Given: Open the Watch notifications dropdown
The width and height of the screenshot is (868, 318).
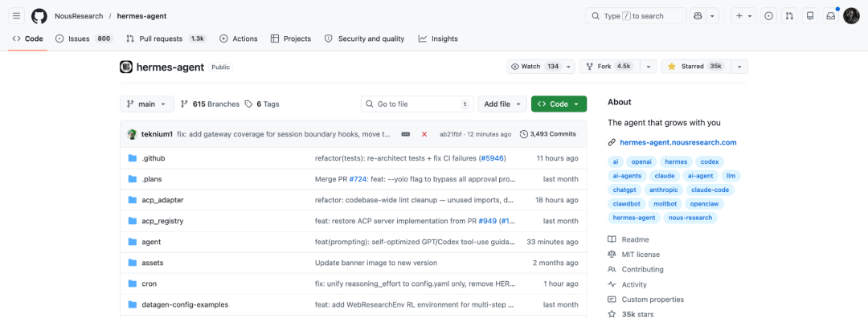Looking at the screenshot, I should click(x=541, y=67).
